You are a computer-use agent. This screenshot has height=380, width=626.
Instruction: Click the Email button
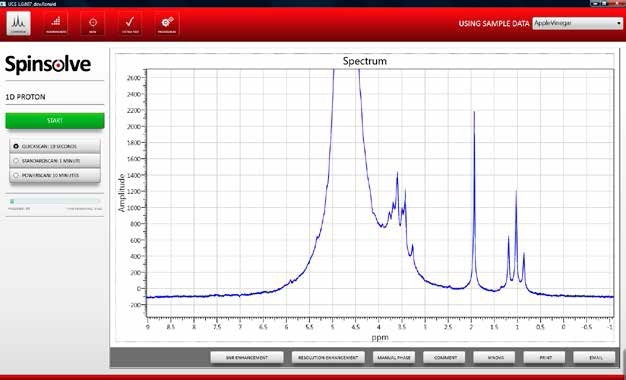pyautogui.click(x=594, y=358)
